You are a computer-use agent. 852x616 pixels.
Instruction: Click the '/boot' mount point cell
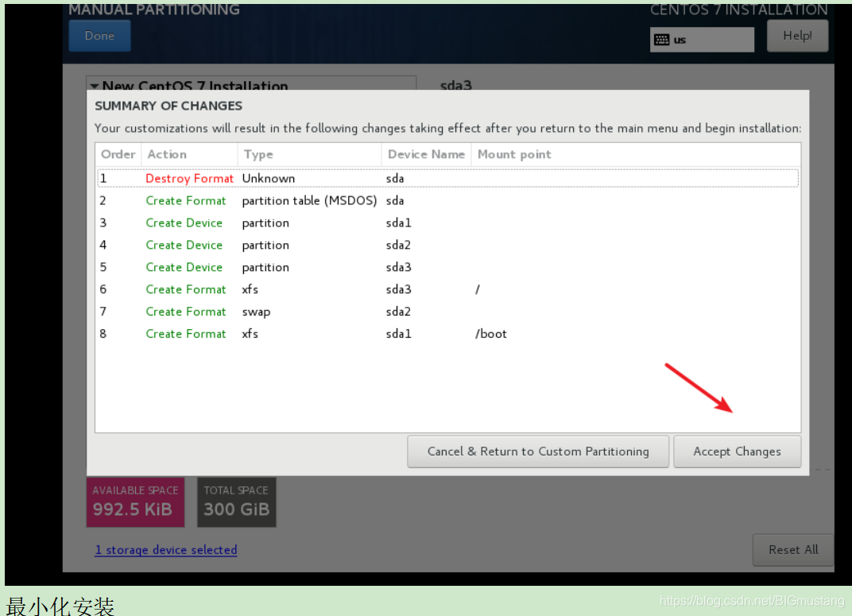click(x=490, y=334)
